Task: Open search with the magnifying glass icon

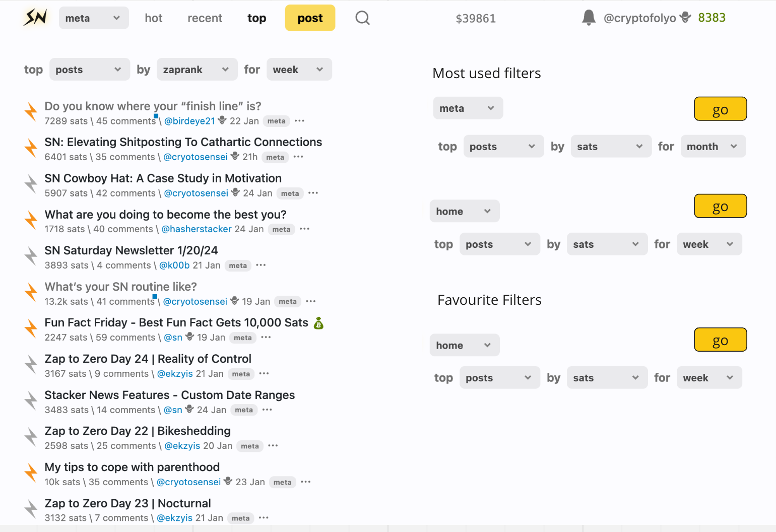Action: coord(362,18)
